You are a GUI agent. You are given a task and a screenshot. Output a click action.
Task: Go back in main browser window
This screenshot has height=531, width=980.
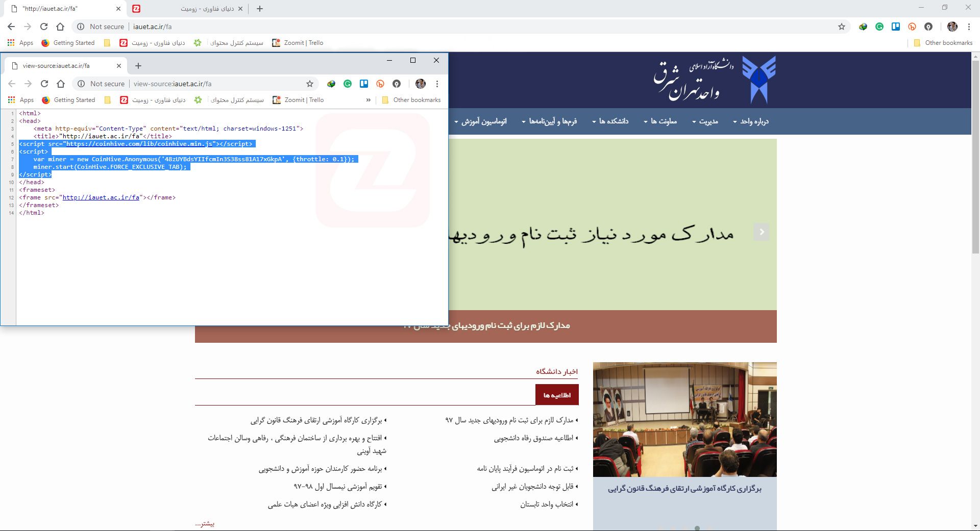(11, 27)
